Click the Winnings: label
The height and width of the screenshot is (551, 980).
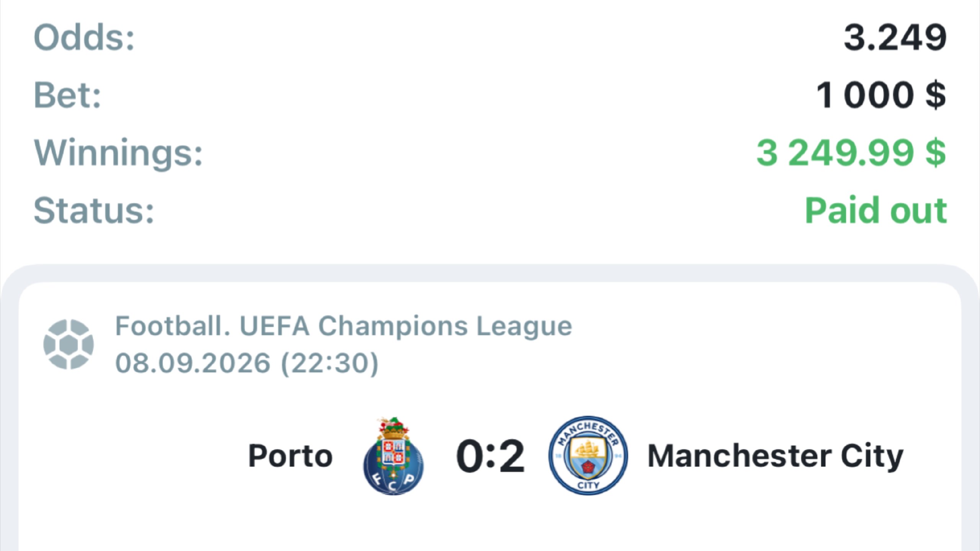(118, 153)
